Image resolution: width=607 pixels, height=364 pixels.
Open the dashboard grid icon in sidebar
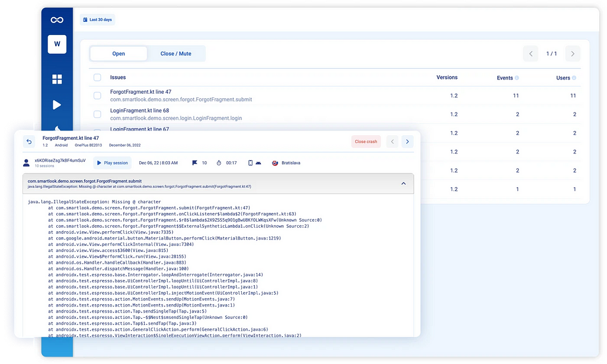pos(57,79)
